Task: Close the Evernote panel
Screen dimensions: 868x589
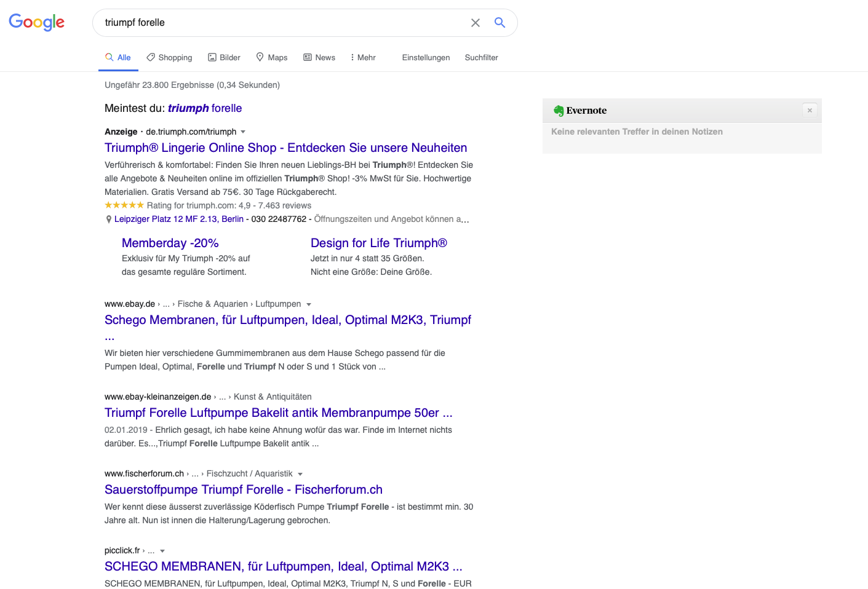Action: (810, 110)
